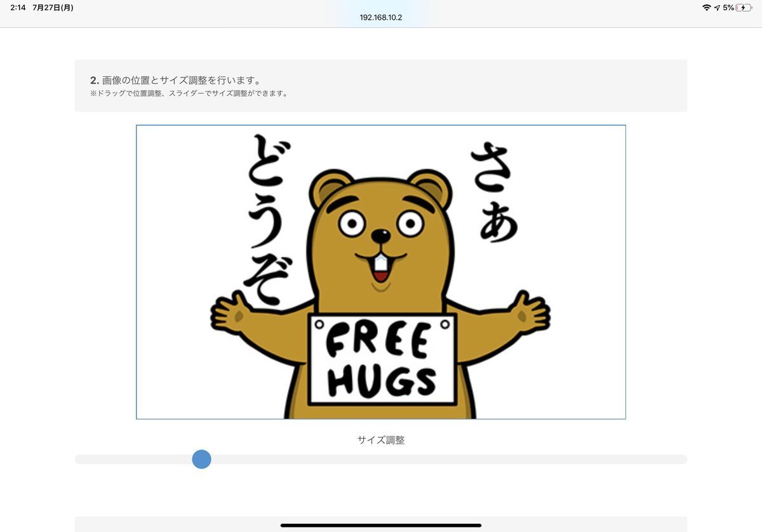Click the 2. 画像の位置とサイズ調整を行います heading
The height and width of the screenshot is (532, 762).
tap(176, 80)
